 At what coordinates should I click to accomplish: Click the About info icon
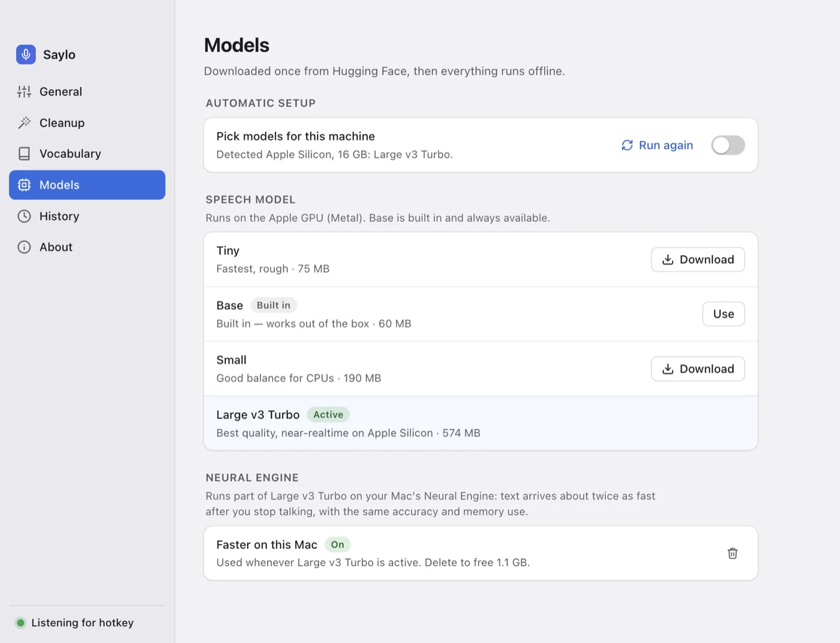24,247
